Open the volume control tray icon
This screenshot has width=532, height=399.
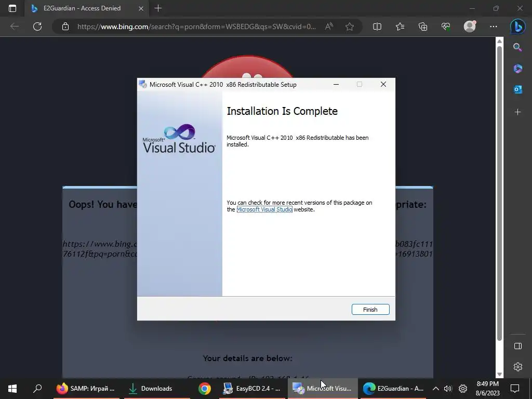pyautogui.click(x=448, y=389)
